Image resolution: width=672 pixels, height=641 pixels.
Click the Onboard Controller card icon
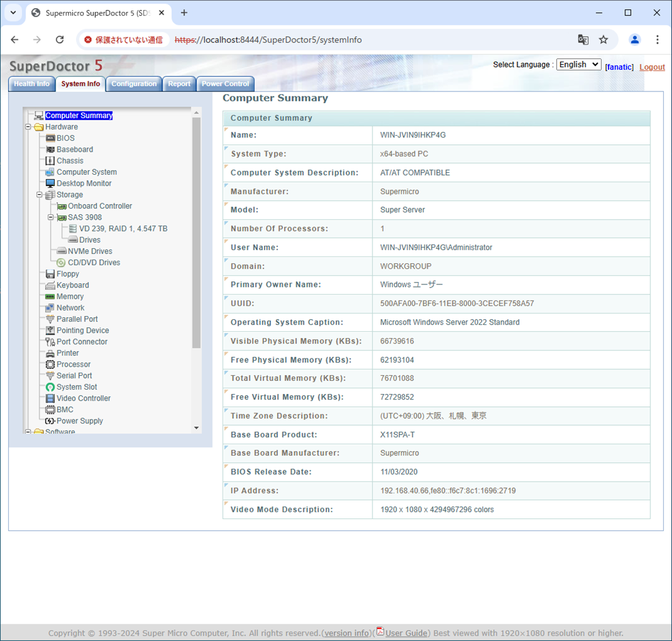[62, 206]
